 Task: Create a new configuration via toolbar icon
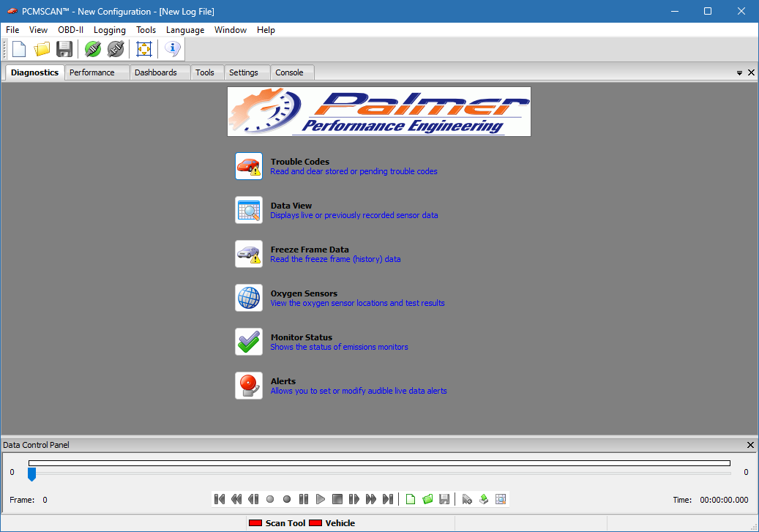pos(18,48)
